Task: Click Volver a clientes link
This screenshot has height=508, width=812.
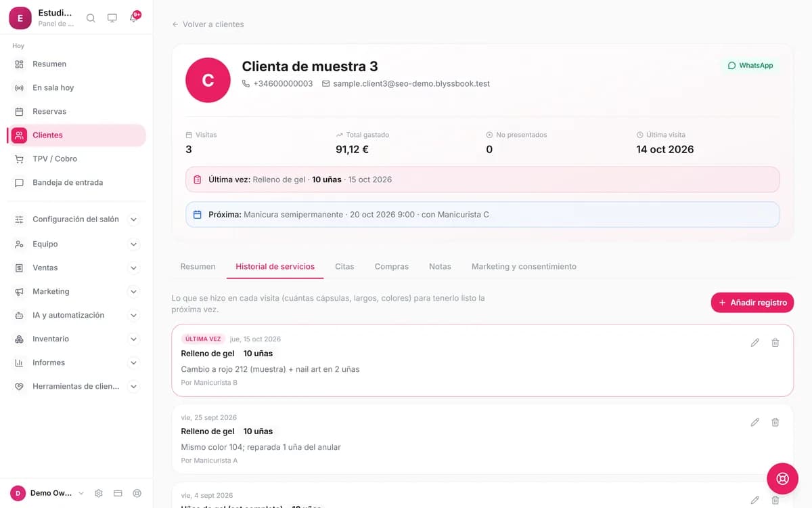Action: click(x=208, y=24)
